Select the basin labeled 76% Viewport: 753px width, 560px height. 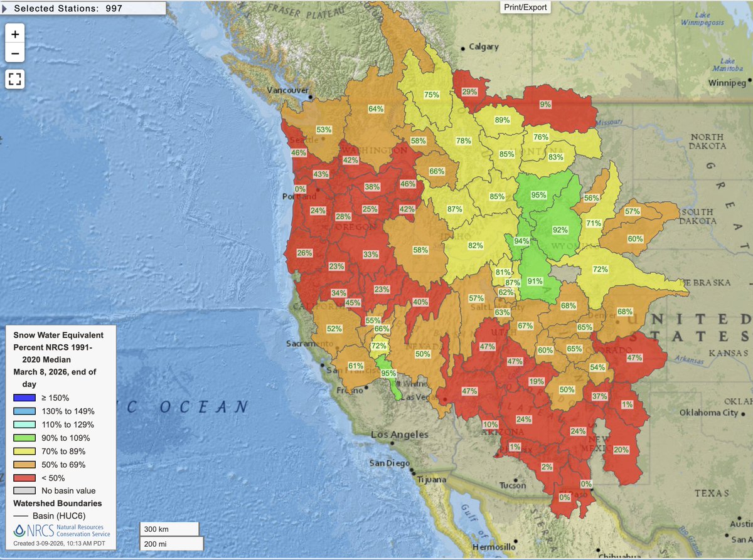coord(541,137)
